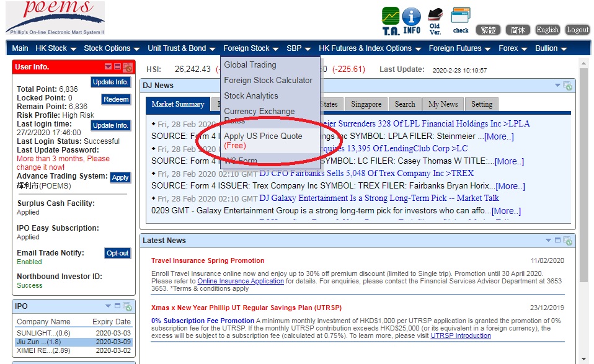Minimize the IPO panel
Viewport: 594px width, 364px height.
(x=117, y=306)
